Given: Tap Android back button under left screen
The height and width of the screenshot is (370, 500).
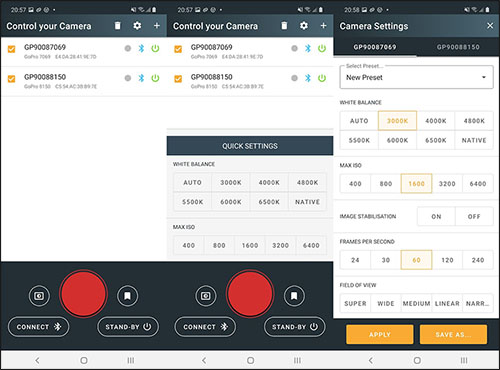Looking at the screenshot, I should point(37,360).
